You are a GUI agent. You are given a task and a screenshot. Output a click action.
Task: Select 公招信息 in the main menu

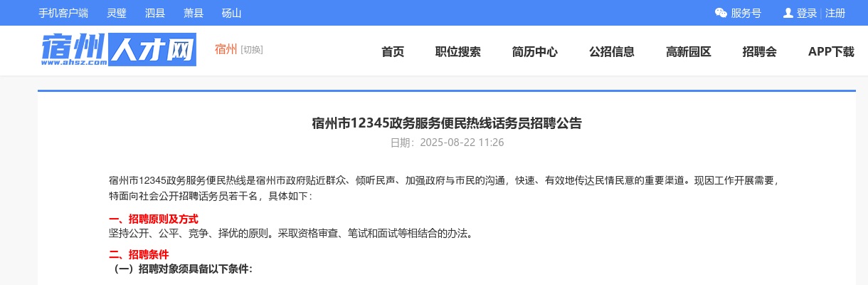pos(612,51)
